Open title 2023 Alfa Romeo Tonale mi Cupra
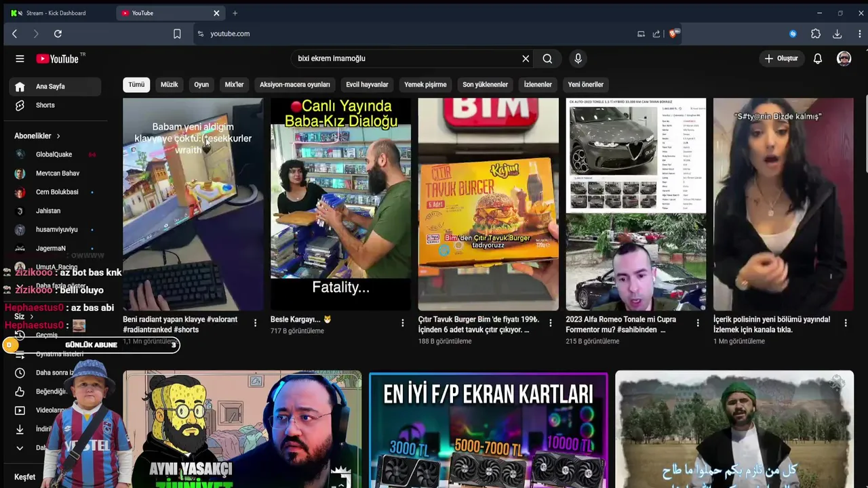868x488 pixels. pos(620,324)
